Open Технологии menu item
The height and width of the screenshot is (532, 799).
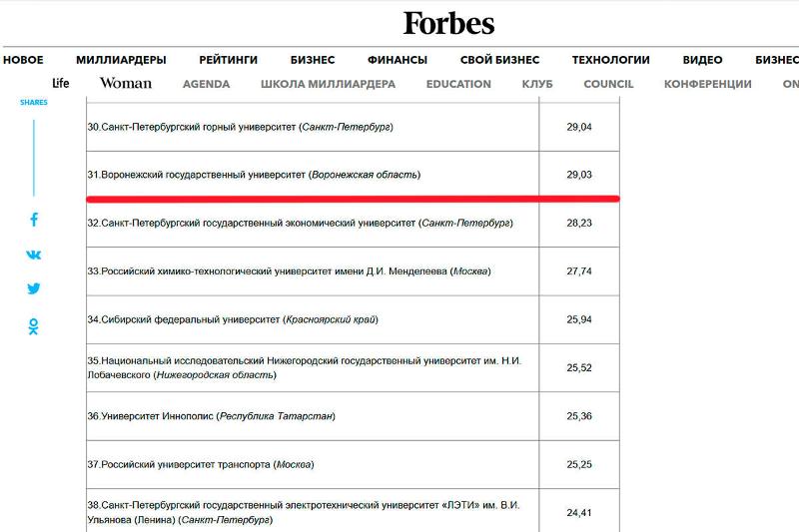[x=610, y=60]
